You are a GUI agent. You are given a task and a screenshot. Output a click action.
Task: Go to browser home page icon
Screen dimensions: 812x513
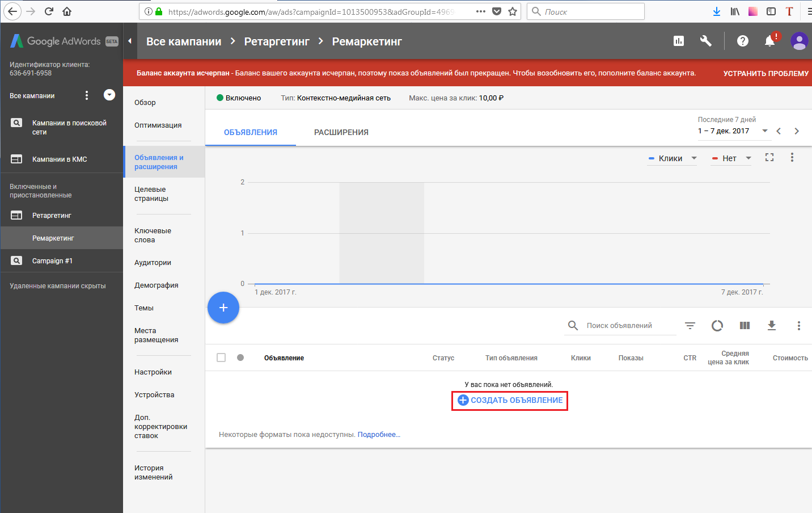(x=67, y=11)
